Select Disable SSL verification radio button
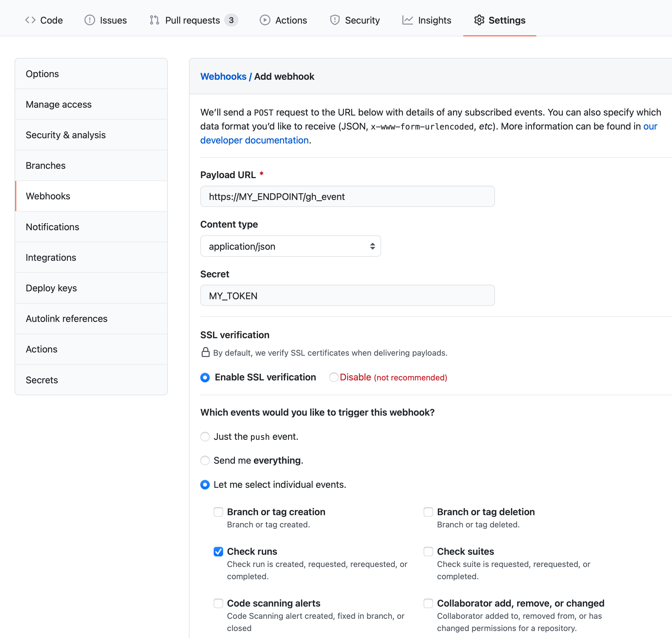The image size is (672, 638). coord(334,377)
